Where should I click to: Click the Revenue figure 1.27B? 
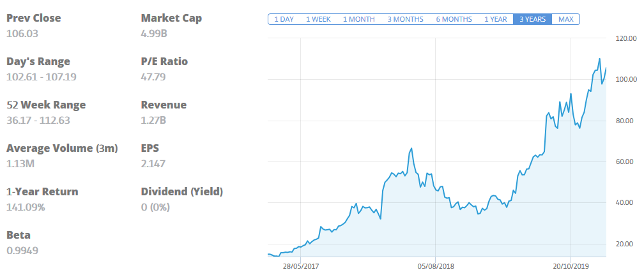click(x=153, y=120)
